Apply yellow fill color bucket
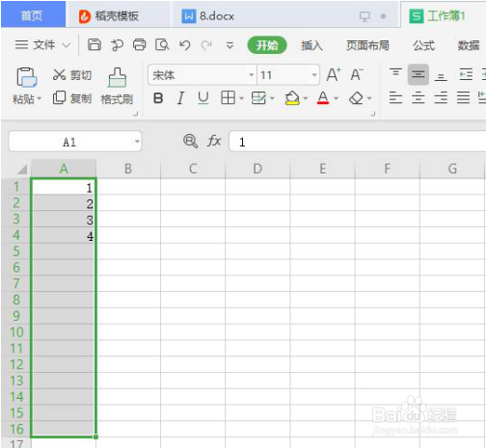This screenshot has width=486, height=448. (292, 97)
